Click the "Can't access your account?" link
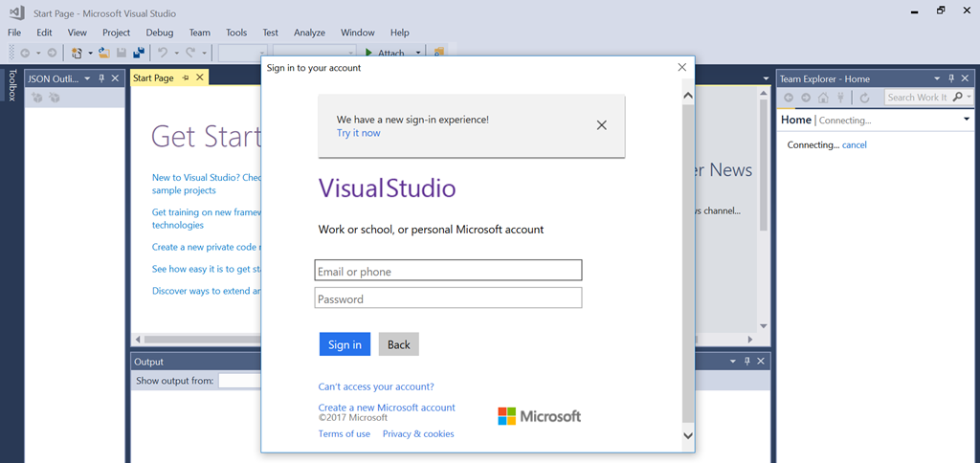Image resolution: width=980 pixels, height=463 pixels. (375, 386)
